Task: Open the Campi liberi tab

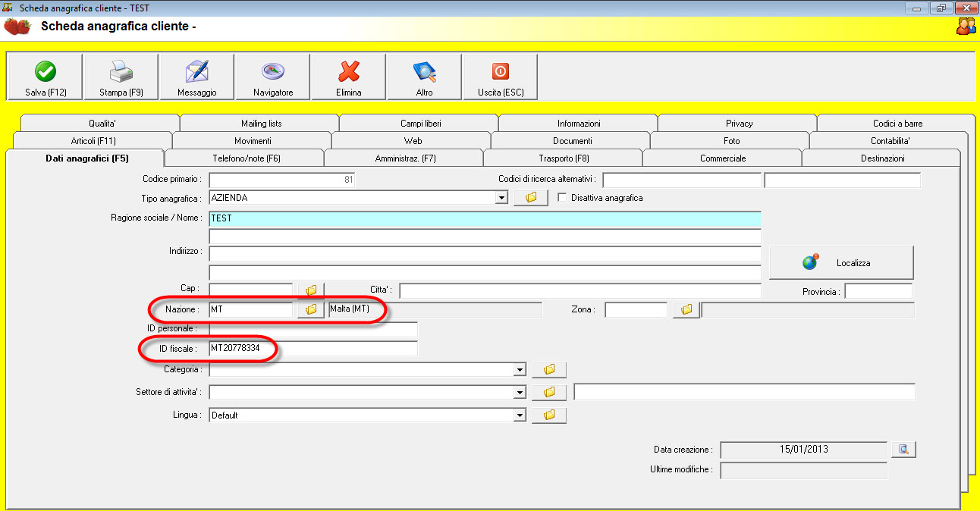Action: [420, 123]
